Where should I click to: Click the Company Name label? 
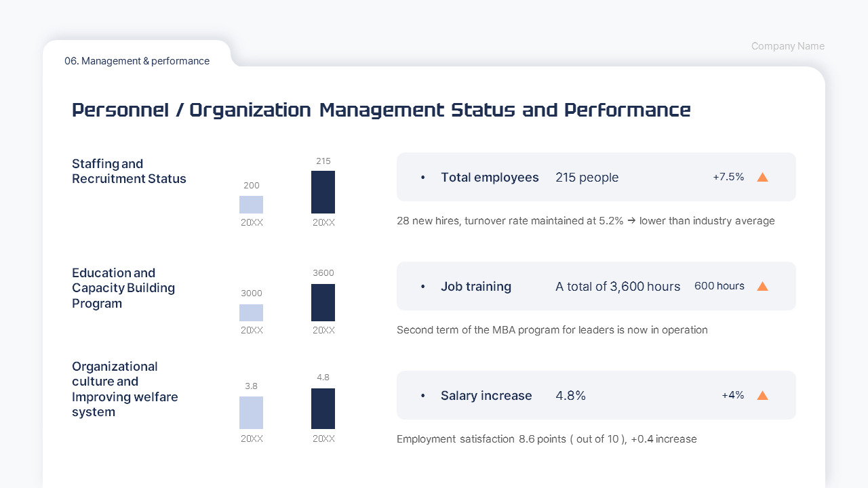coord(787,46)
